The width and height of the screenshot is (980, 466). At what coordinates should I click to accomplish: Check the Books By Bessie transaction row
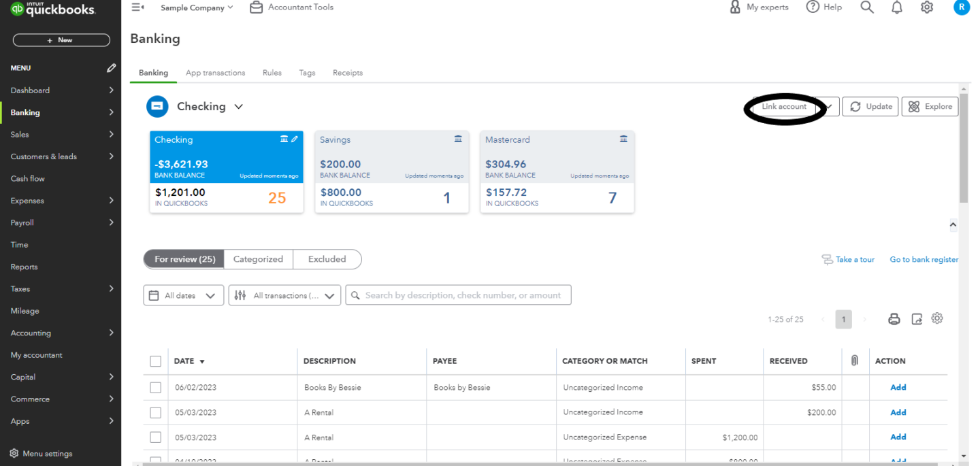[x=156, y=388]
